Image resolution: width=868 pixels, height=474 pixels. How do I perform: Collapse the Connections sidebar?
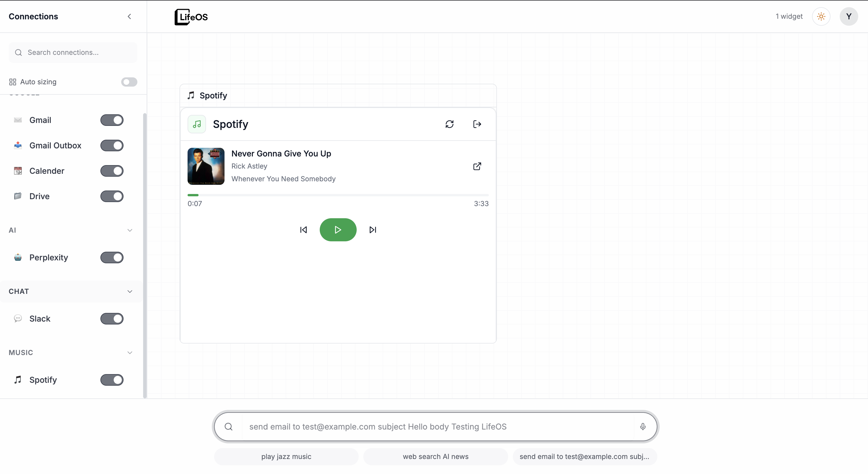pyautogui.click(x=129, y=16)
